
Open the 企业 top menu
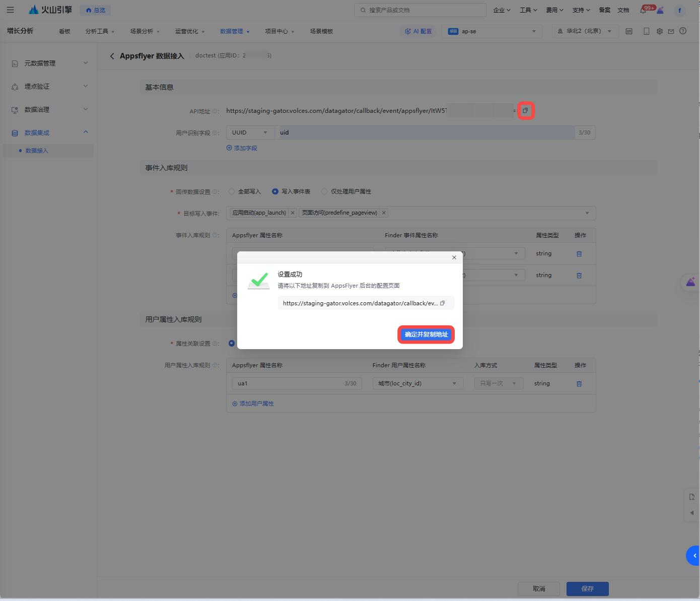(502, 10)
